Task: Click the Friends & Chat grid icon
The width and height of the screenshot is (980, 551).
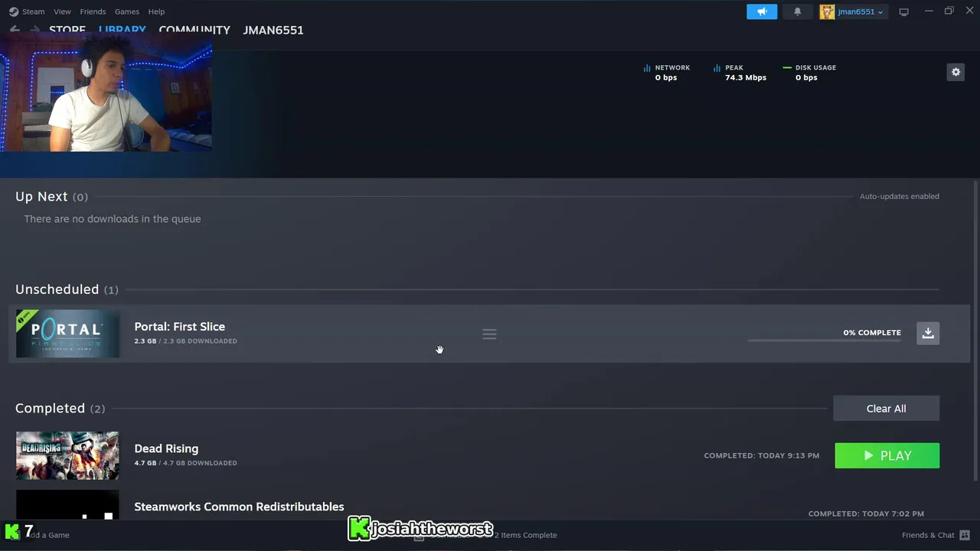Action: point(965,535)
